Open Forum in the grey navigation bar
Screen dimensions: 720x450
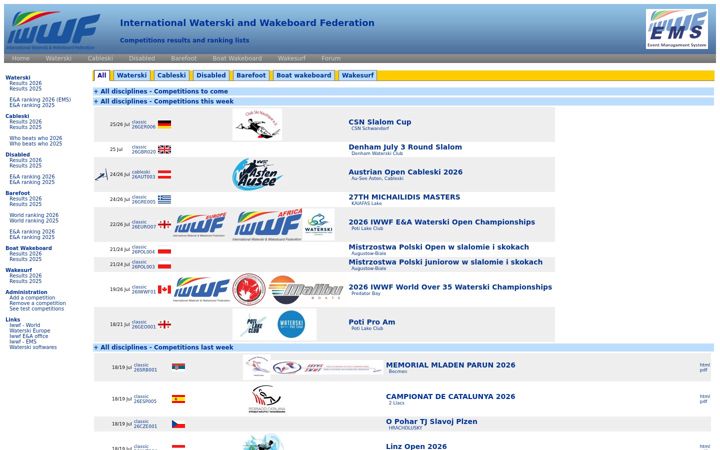point(331,58)
